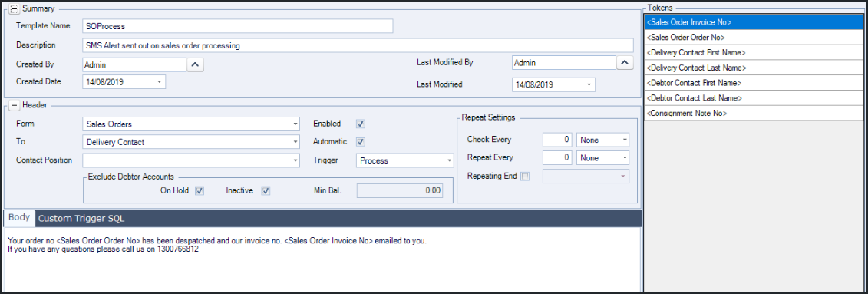Click the Template Name field
The width and height of the screenshot is (868, 294).
tap(237, 26)
